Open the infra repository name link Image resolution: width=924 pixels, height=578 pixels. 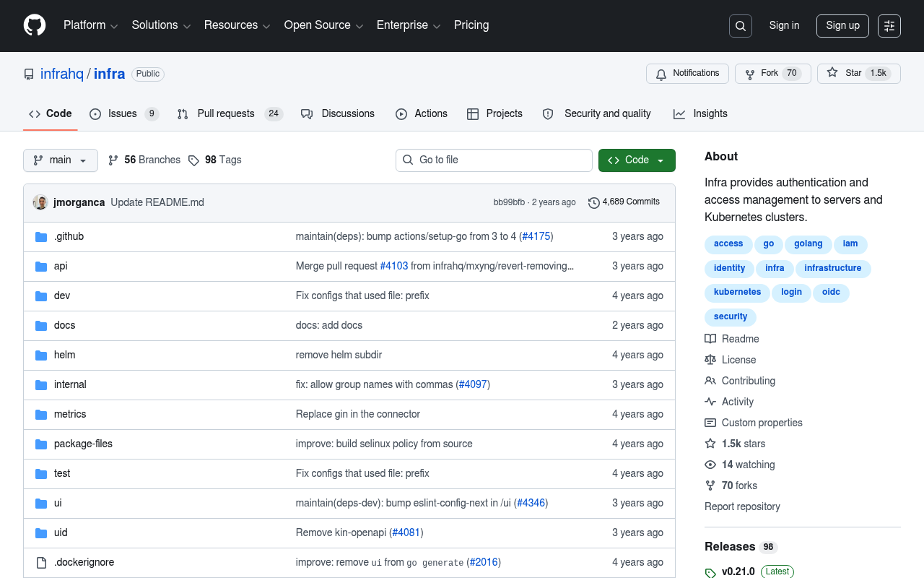coord(109,74)
